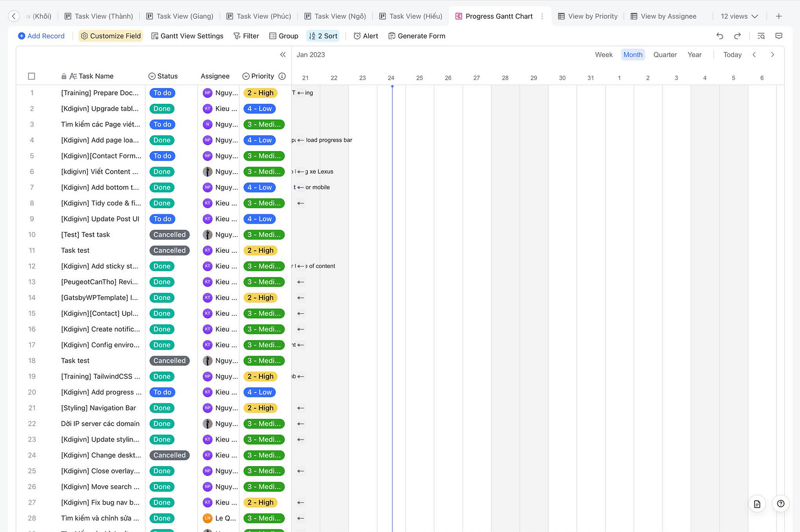
Task: Click the arrow to locate the Navigation Bar task bar
Action: click(301, 408)
